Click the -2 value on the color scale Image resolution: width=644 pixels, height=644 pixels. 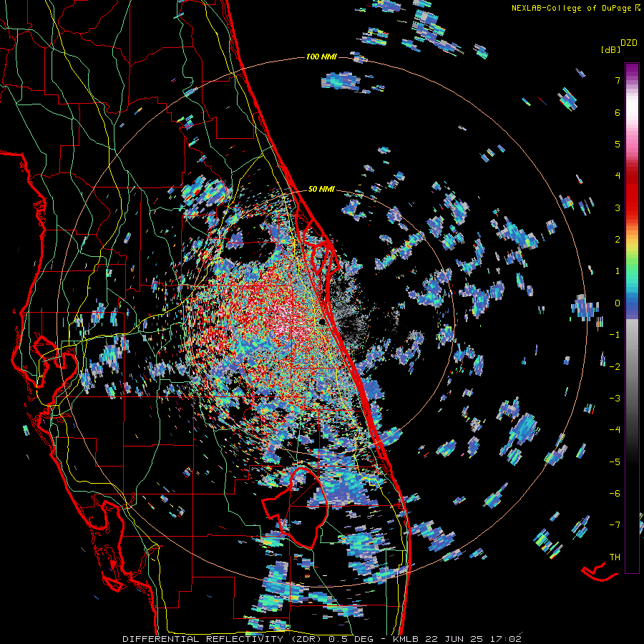pos(615,367)
